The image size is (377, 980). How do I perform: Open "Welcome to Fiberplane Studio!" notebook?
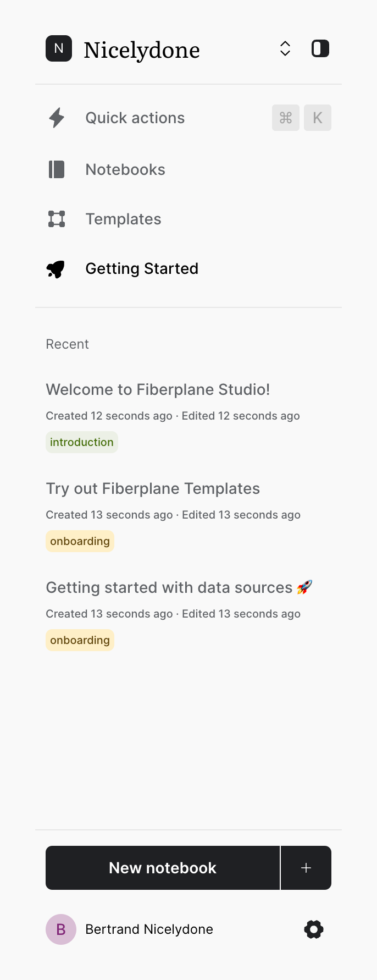point(158,389)
